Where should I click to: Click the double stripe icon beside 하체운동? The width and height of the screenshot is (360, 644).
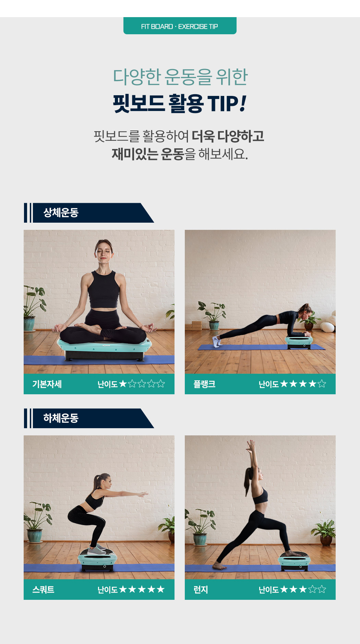[28, 418]
